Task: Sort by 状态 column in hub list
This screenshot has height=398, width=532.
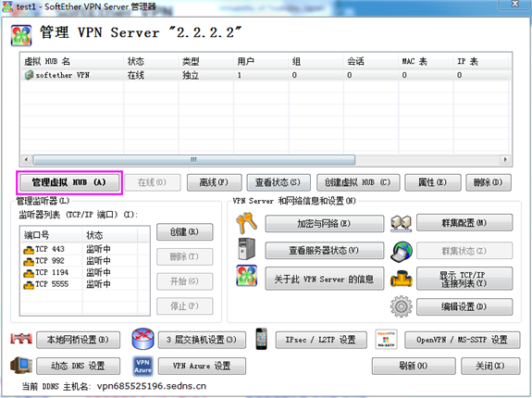Action: tap(151, 61)
